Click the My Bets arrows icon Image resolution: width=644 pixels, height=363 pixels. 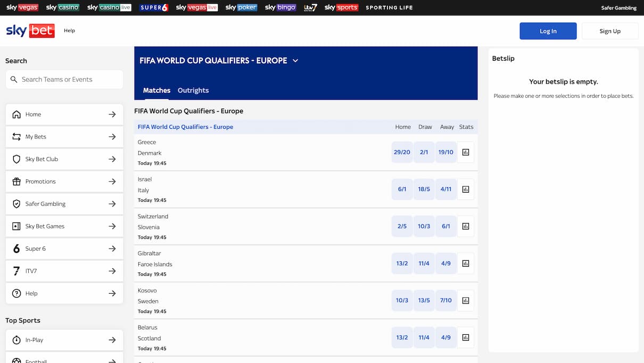pyautogui.click(x=16, y=137)
